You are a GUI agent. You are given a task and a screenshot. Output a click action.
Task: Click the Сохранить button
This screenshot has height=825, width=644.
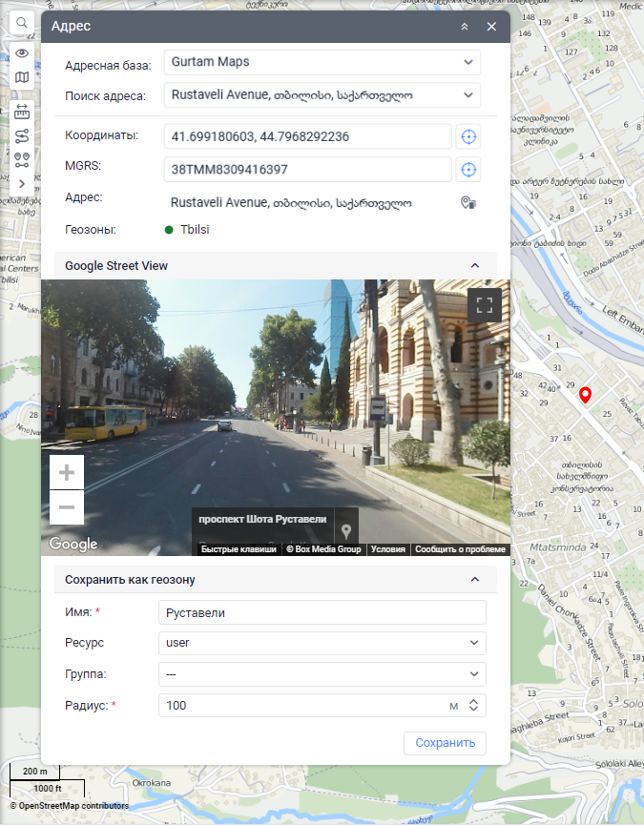tap(445, 743)
